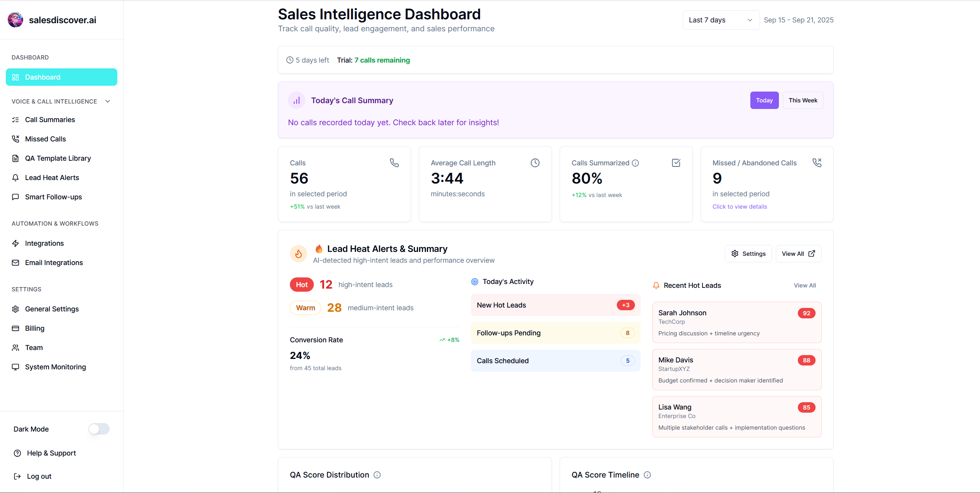
Task: Toggle the Dark Mode switch
Action: coord(99,429)
